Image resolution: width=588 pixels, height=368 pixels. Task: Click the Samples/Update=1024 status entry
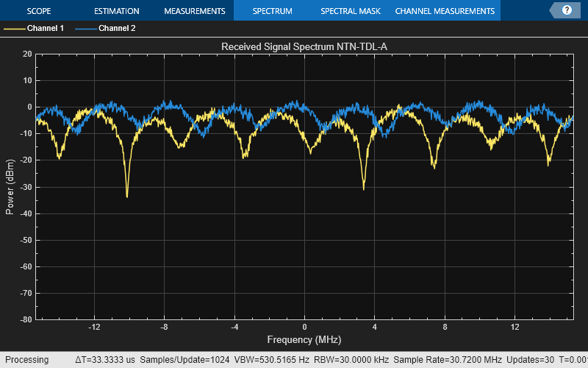tap(184, 360)
